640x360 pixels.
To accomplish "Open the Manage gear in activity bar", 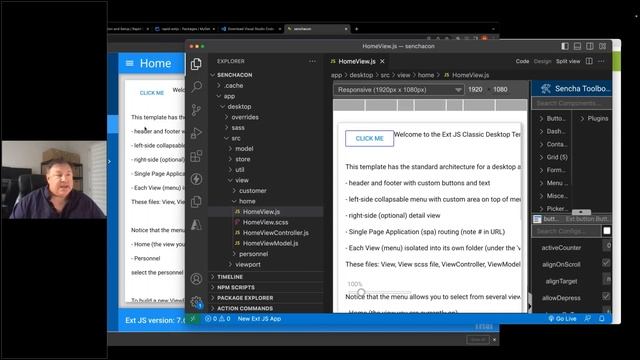I will pos(196,302).
